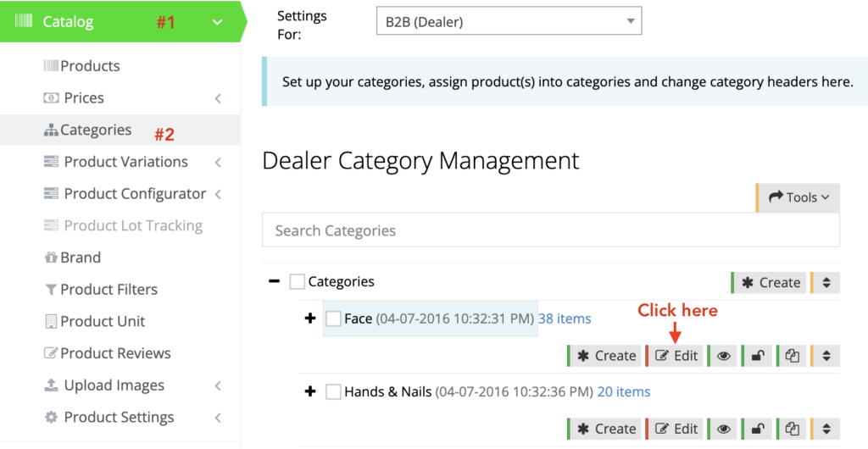Click the eye icon in Face row
The height and width of the screenshot is (449, 868).
[x=723, y=356]
